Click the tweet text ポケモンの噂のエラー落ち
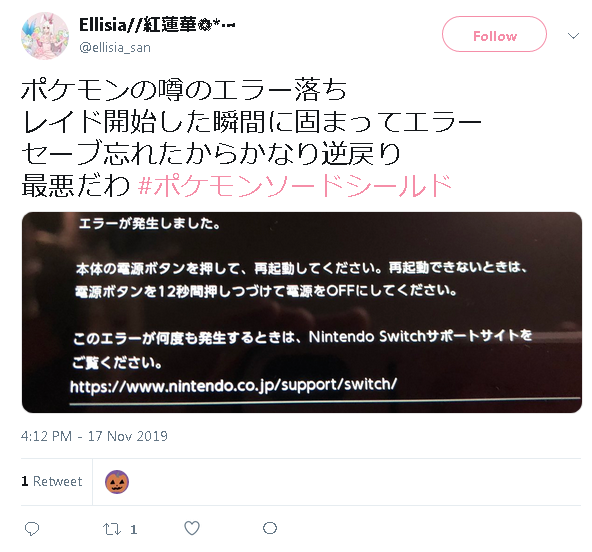Image resolution: width=592 pixels, height=552 pixels. (x=184, y=90)
